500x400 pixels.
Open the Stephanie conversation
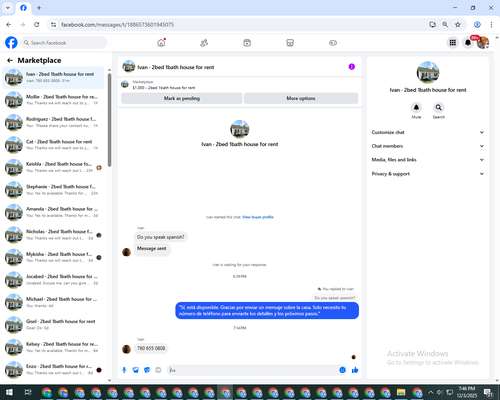point(53,190)
